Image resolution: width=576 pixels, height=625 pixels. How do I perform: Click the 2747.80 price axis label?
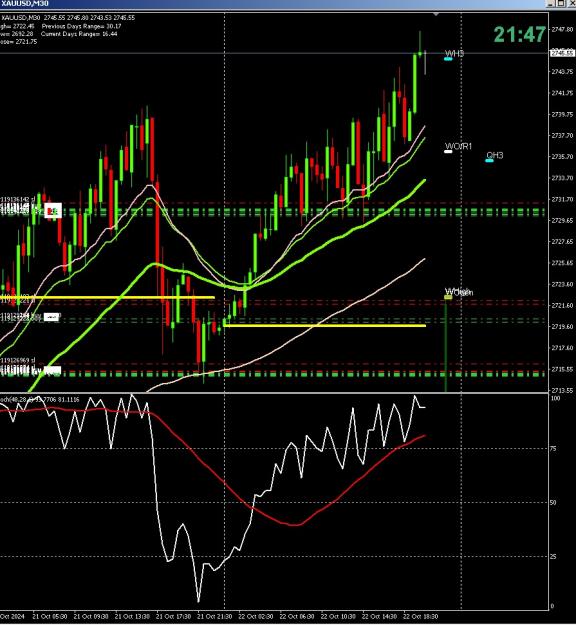click(x=562, y=29)
